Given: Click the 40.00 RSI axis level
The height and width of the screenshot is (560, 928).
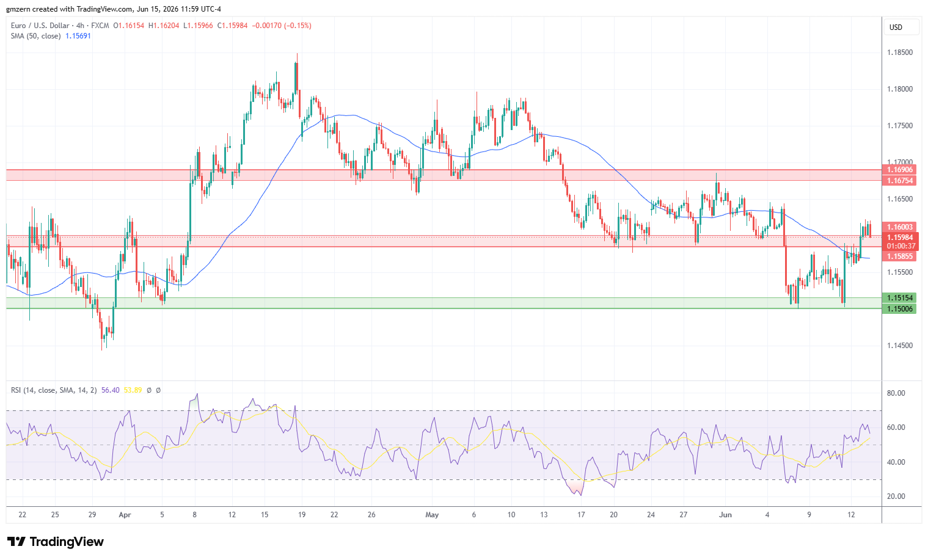Looking at the screenshot, I should point(896,462).
